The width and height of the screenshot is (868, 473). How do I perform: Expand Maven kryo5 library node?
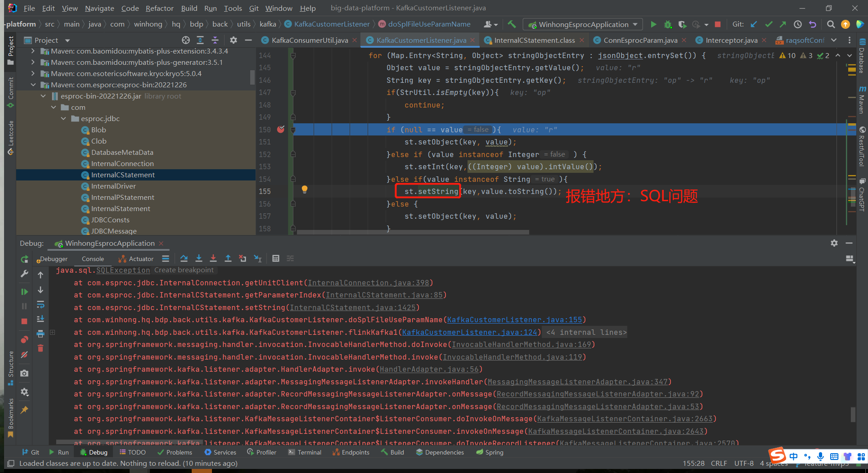[33, 73]
